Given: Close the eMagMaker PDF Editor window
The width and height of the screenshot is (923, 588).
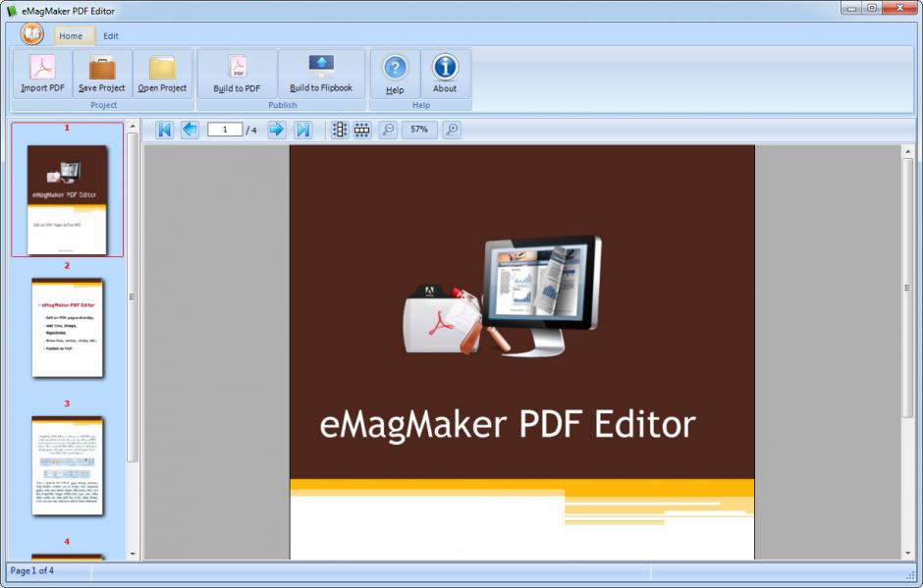Looking at the screenshot, I should tap(900, 8).
